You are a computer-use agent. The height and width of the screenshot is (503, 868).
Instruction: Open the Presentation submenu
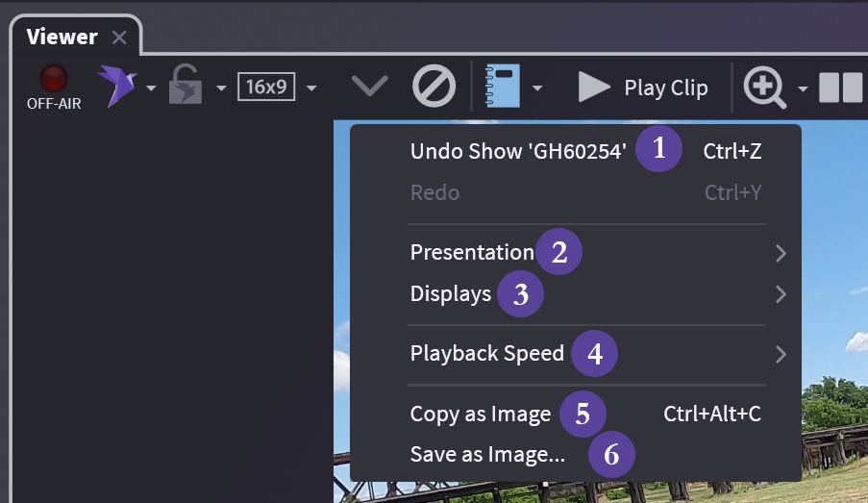pos(471,253)
